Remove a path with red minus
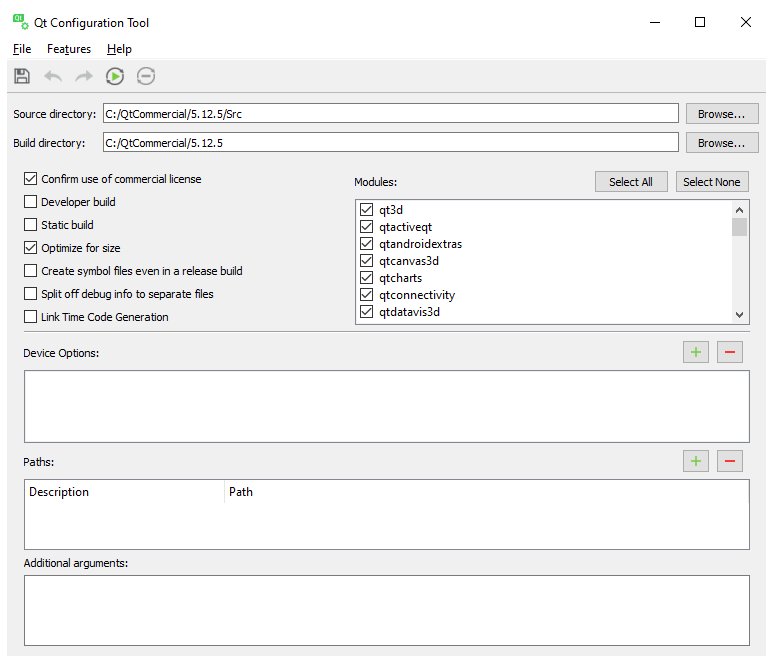The height and width of the screenshot is (670, 772). tap(730, 461)
